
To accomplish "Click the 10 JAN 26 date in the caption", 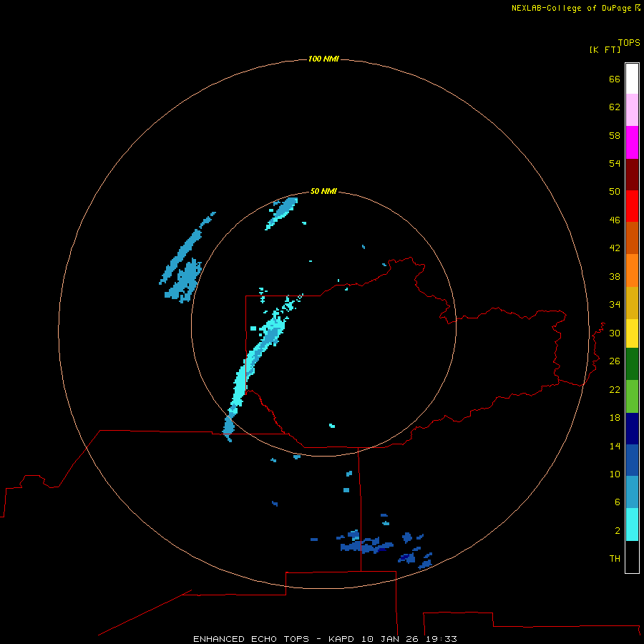I will [x=391, y=639].
